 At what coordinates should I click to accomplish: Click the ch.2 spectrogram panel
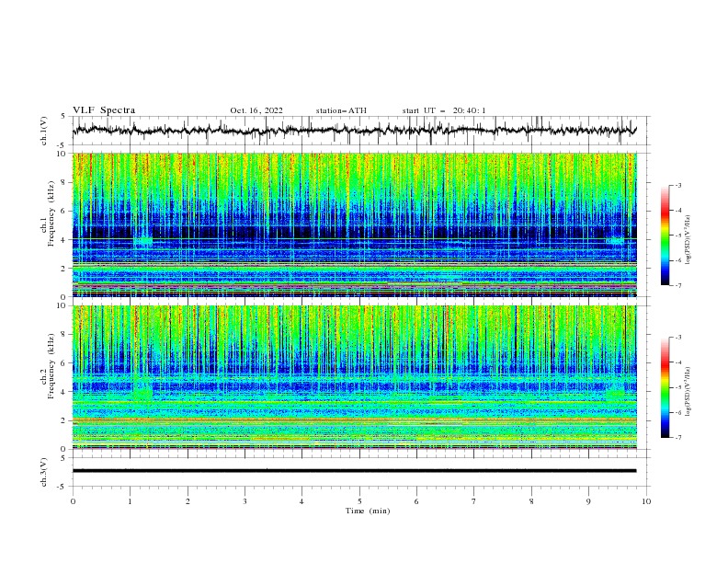354,377
